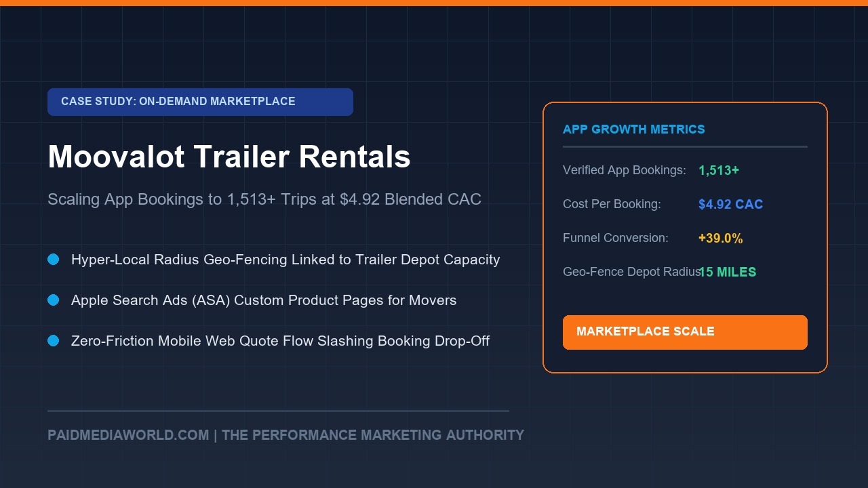
Task: Select the subtitle starting with Scaling App Bookings
Action: point(264,199)
